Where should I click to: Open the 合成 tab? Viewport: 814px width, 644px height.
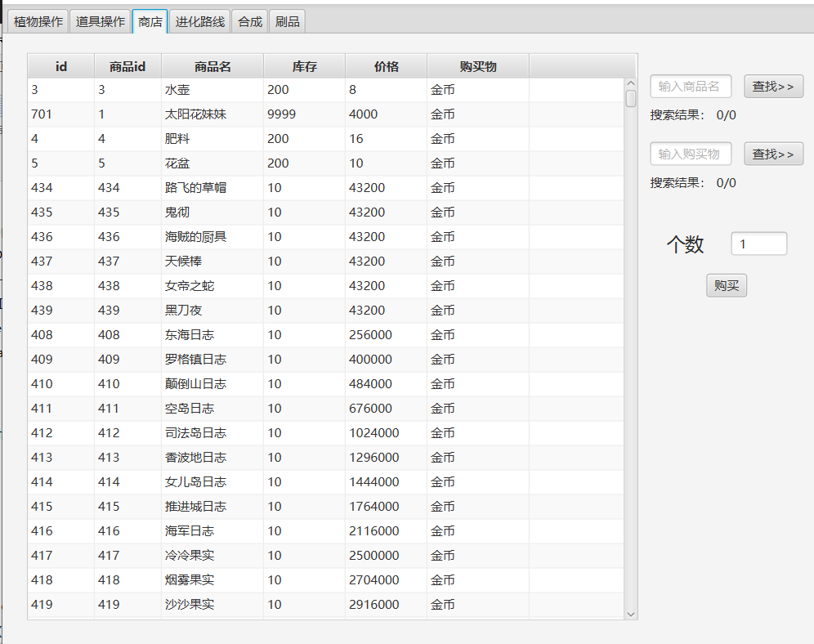pyautogui.click(x=250, y=22)
